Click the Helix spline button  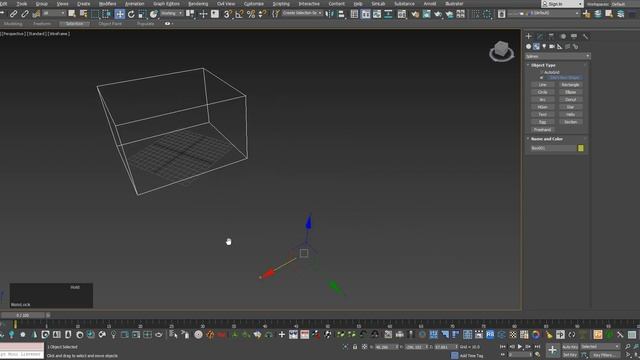[570, 114]
